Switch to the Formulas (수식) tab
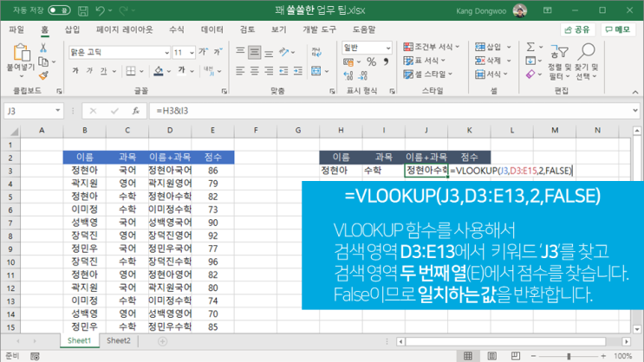Image resolution: width=644 pixels, height=362 pixels. click(177, 29)
